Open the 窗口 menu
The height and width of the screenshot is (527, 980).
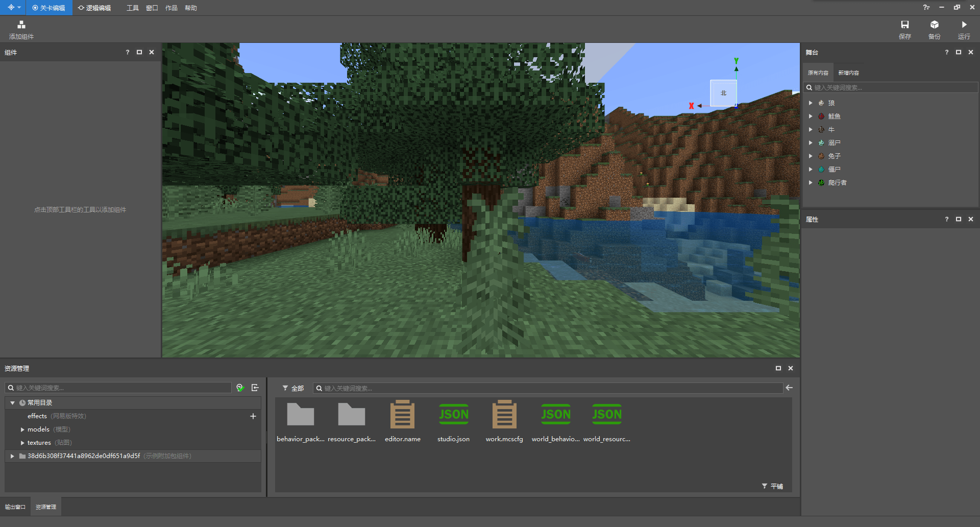click(152, 8)
